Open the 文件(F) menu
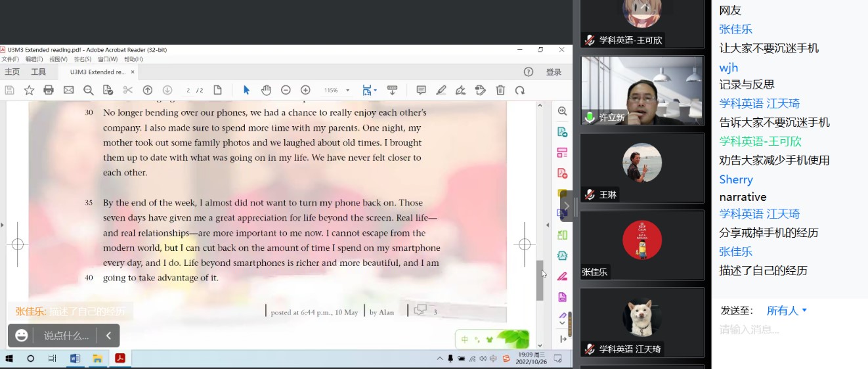868x369 pixels. pyautogui.click(x=10, y=59)
